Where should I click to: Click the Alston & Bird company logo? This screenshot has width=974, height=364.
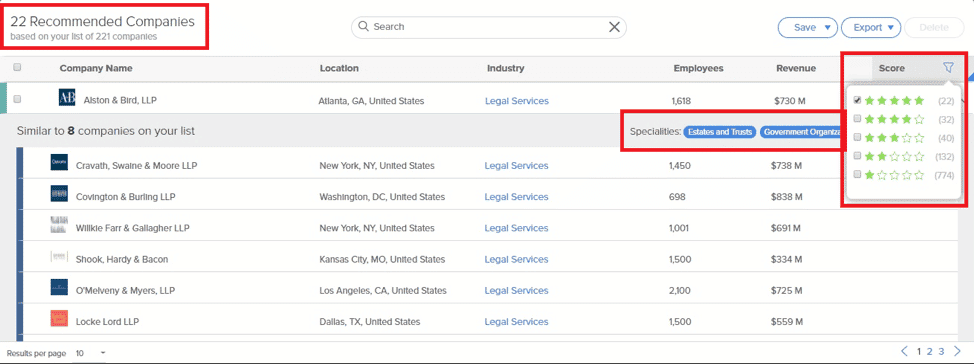[x=66, y=98]
